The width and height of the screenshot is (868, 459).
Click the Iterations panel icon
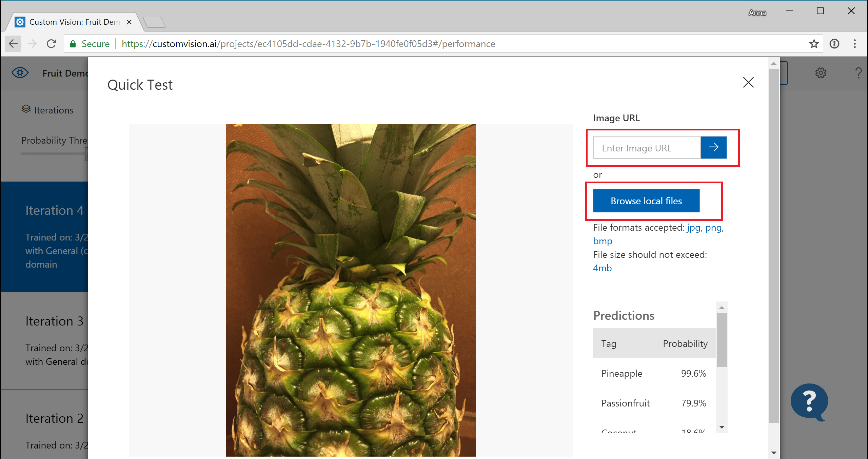26,110
